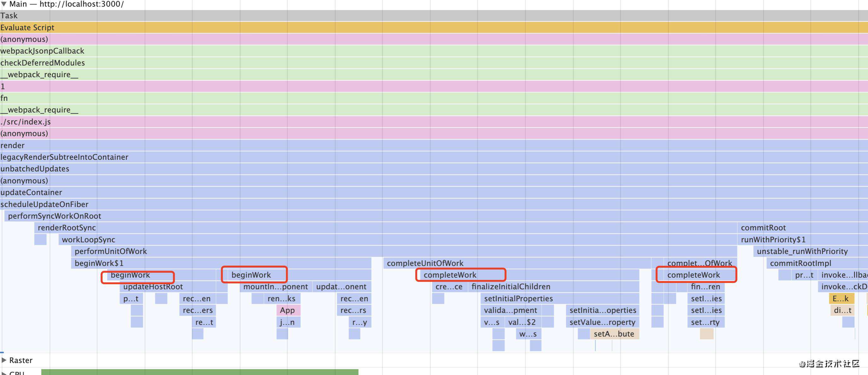Viewport: 868px width, 375px height.
Task: Click the r...y frame
Action: point(360,322)
